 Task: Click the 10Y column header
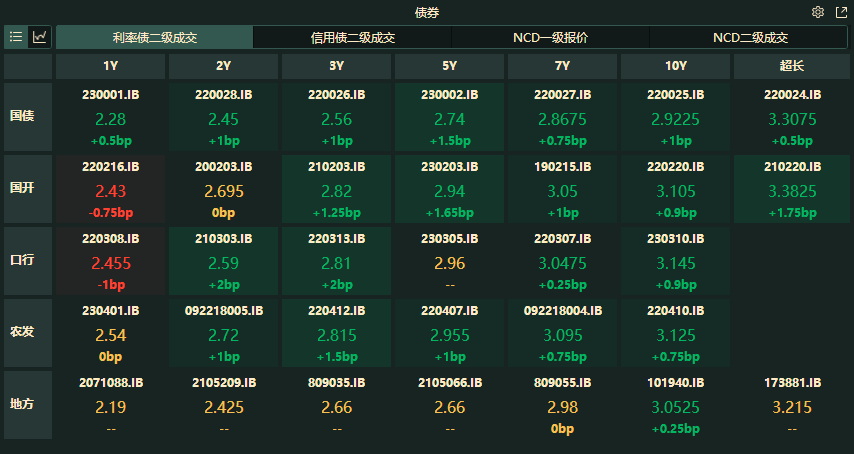pyautogui.click(x=675, y=66)
